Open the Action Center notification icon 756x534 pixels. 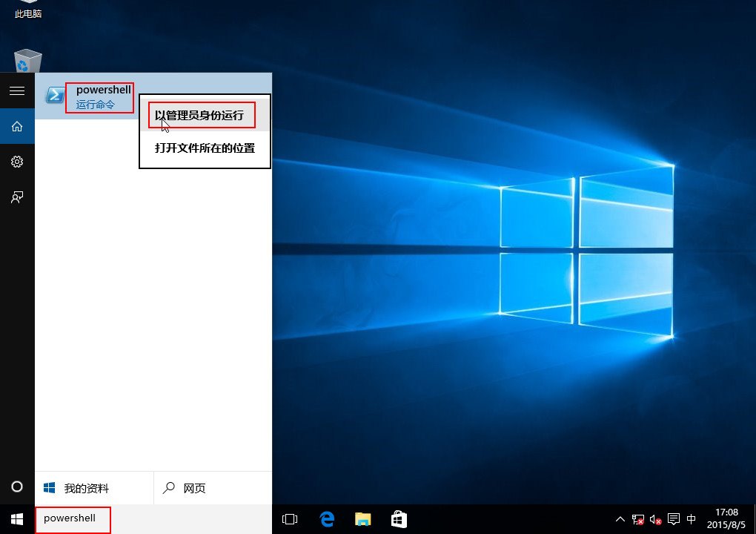click(673, 519)
